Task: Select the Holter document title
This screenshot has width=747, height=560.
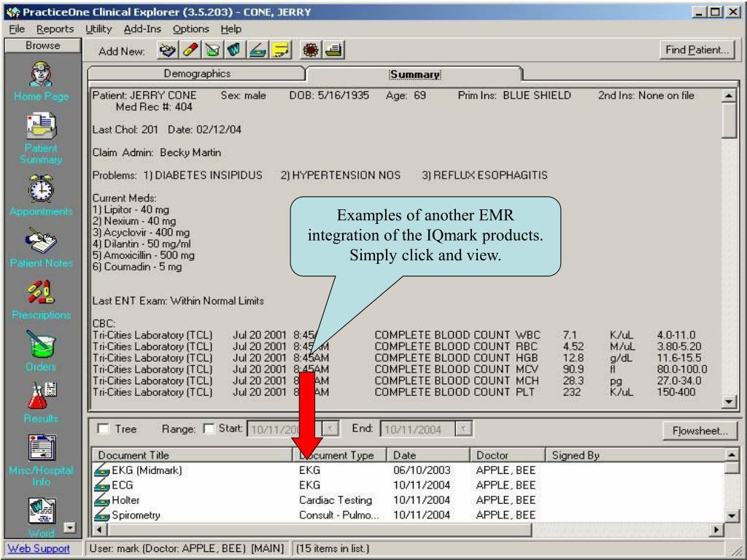Action: coord(125,500)
